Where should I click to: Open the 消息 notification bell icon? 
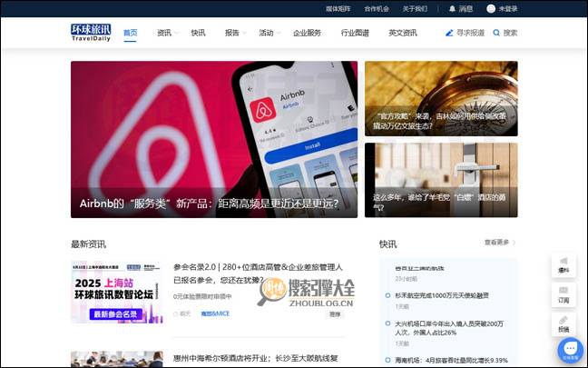(452, 9)
